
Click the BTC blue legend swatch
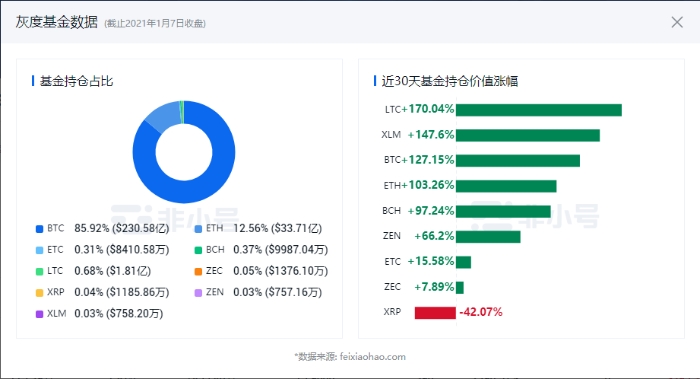(39, 229)
